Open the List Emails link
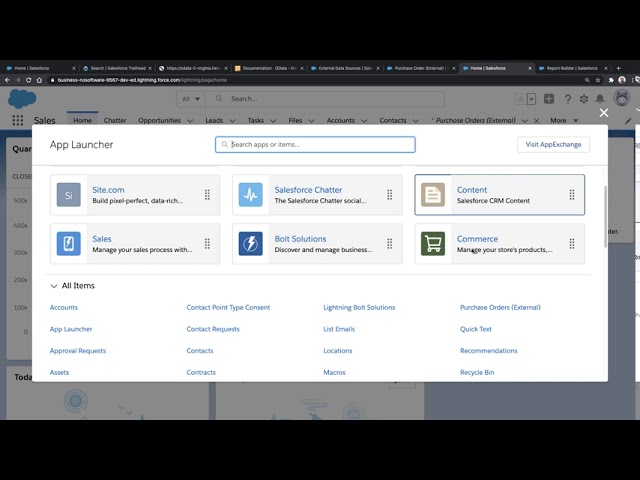The image size is (640, 480). (339, 329)
